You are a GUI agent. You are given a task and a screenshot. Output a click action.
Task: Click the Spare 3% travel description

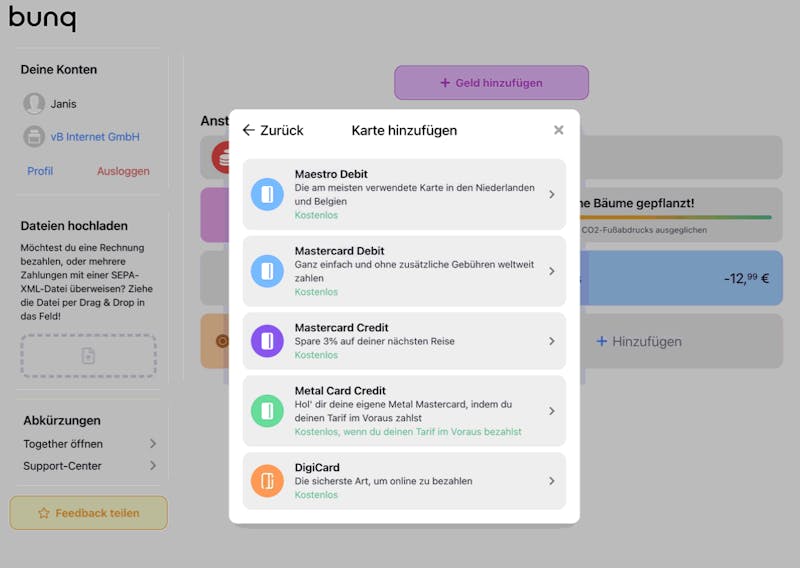pyautogui.click(x=374, y=341)
